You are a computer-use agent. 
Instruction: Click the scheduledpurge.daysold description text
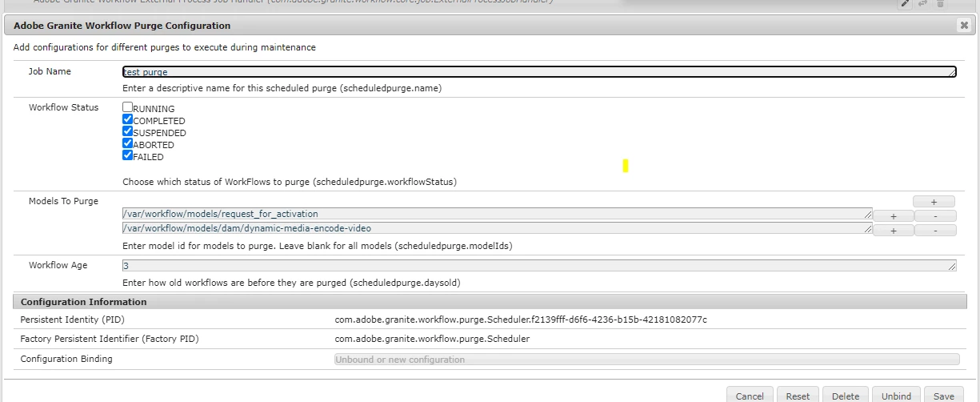[x=291, y=283]
